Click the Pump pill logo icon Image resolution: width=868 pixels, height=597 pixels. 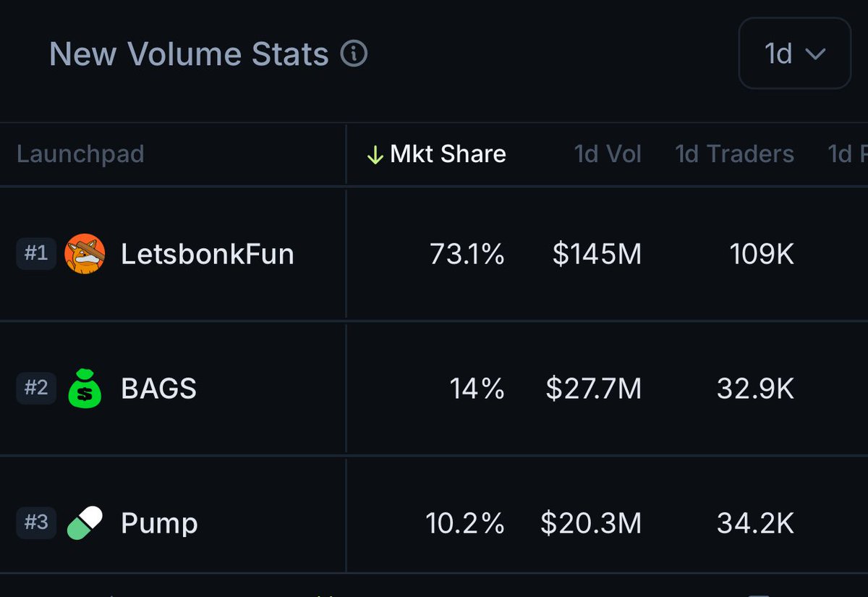pos(85,522)
